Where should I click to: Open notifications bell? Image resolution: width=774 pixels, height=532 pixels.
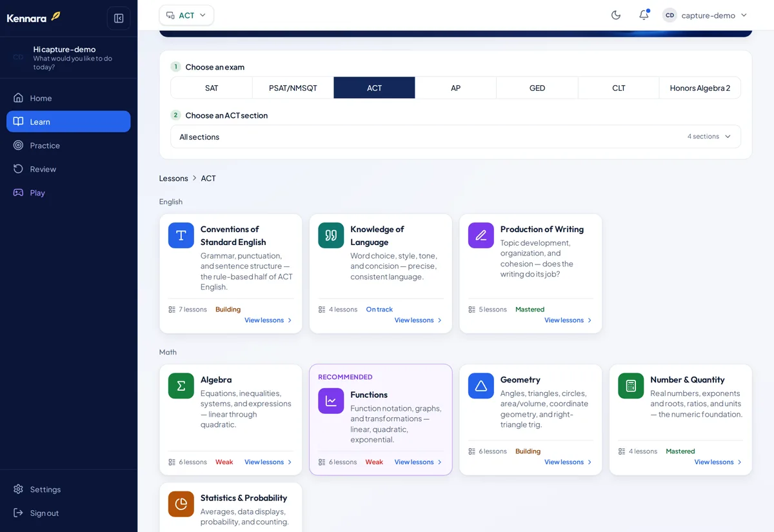(644, 15)
